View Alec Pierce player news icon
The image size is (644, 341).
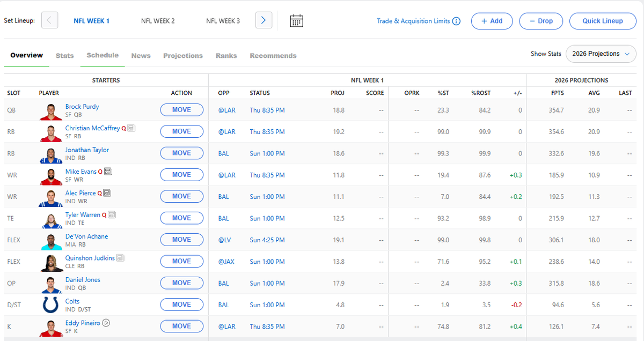click(107, 193)
